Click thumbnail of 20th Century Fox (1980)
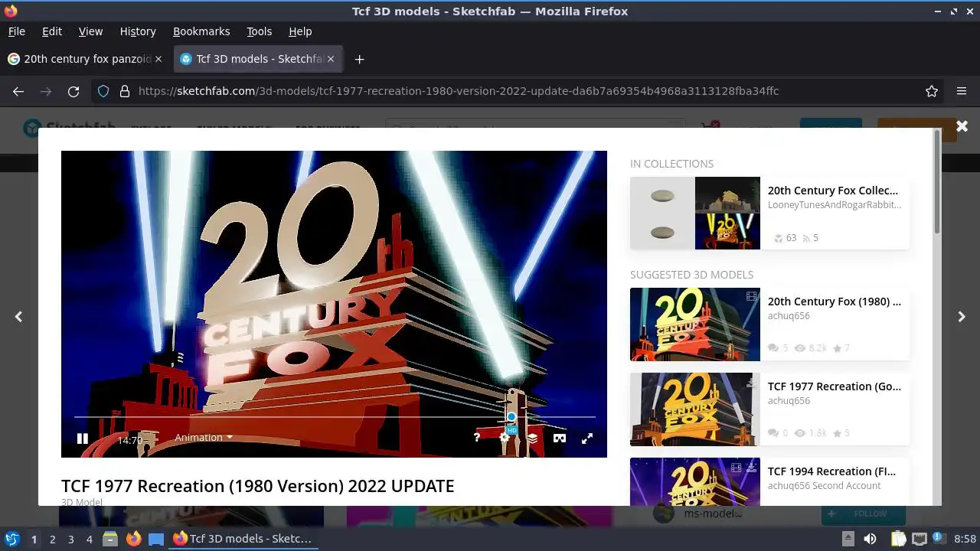This screenshot has height=551, width=980. point(695,324)
